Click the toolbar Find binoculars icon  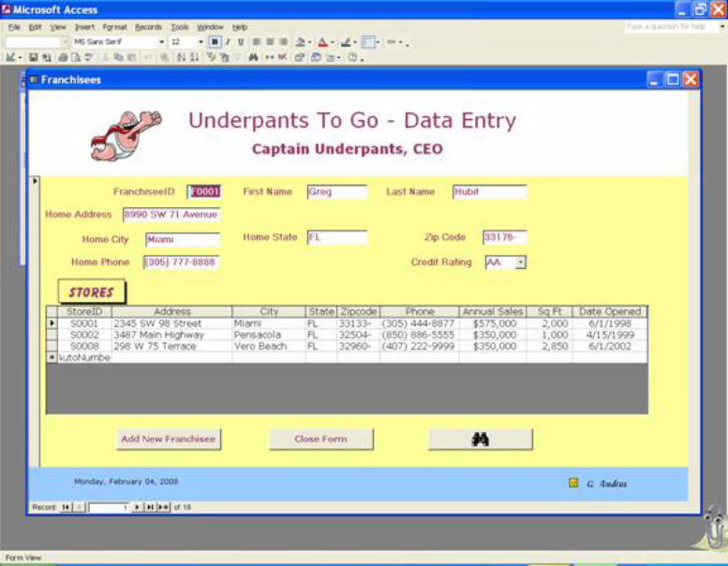pyautogui.click(x=253, y=57)
